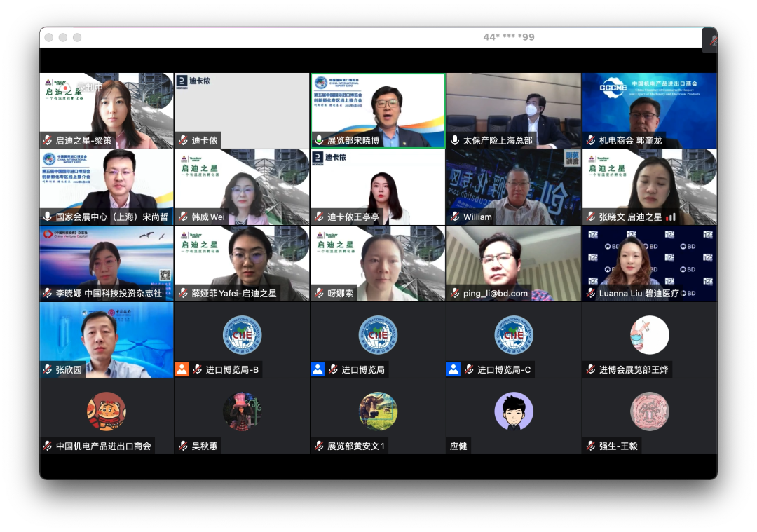This screenshot has width=757, height=532.
Task: Click tiger cartoon avatar of 中国机电产品进出口商会
Action: (x=107, y=411)
